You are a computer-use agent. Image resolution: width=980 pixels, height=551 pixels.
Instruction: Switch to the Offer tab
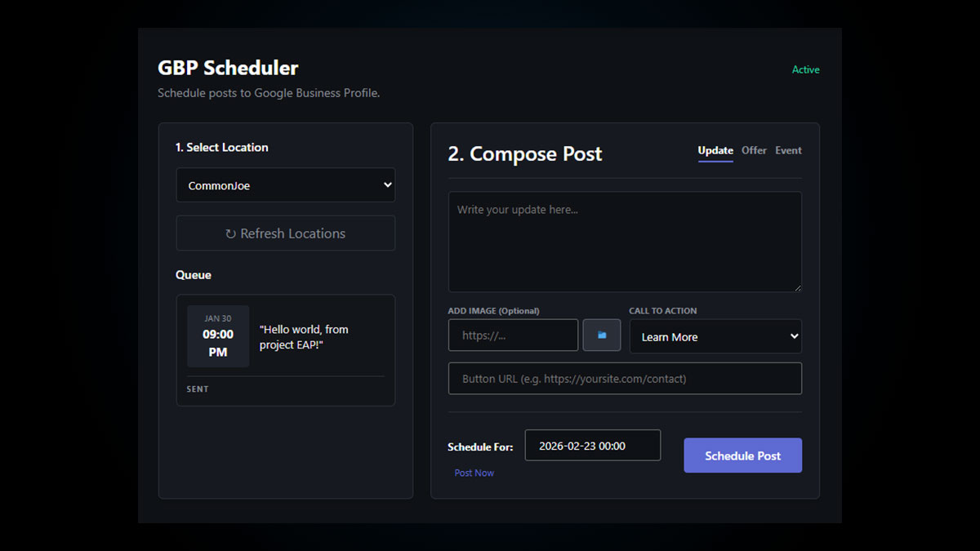coord(753,150)
